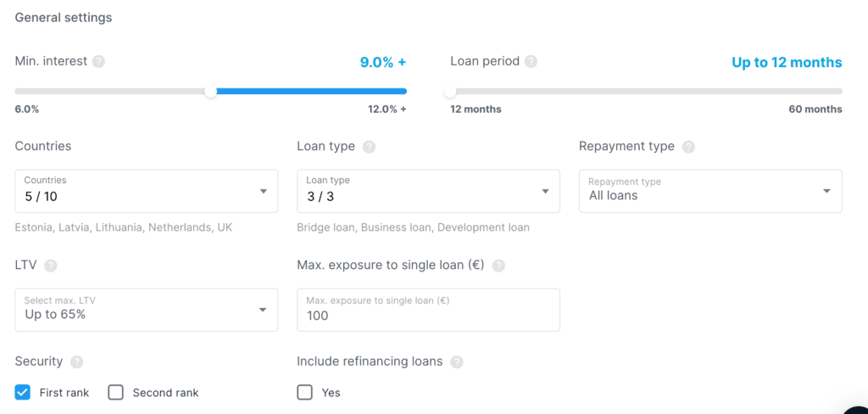Click the Repayment type help icon

(688, 147)
